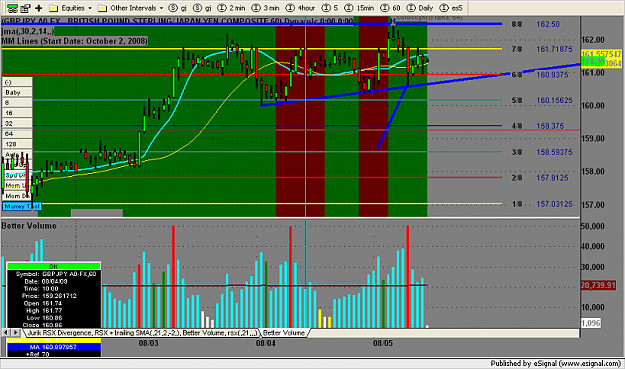Click the right tab scroll arrow

15,332
